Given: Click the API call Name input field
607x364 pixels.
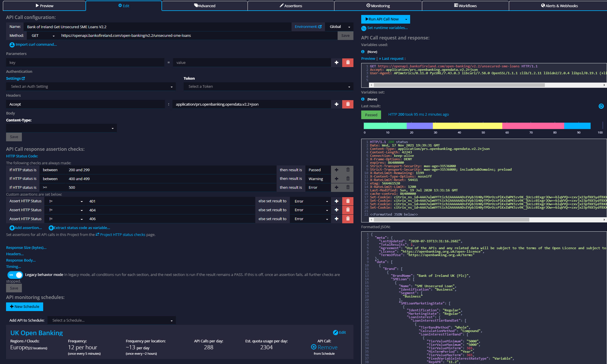Looking at the screenshot, I should point(157,27).
